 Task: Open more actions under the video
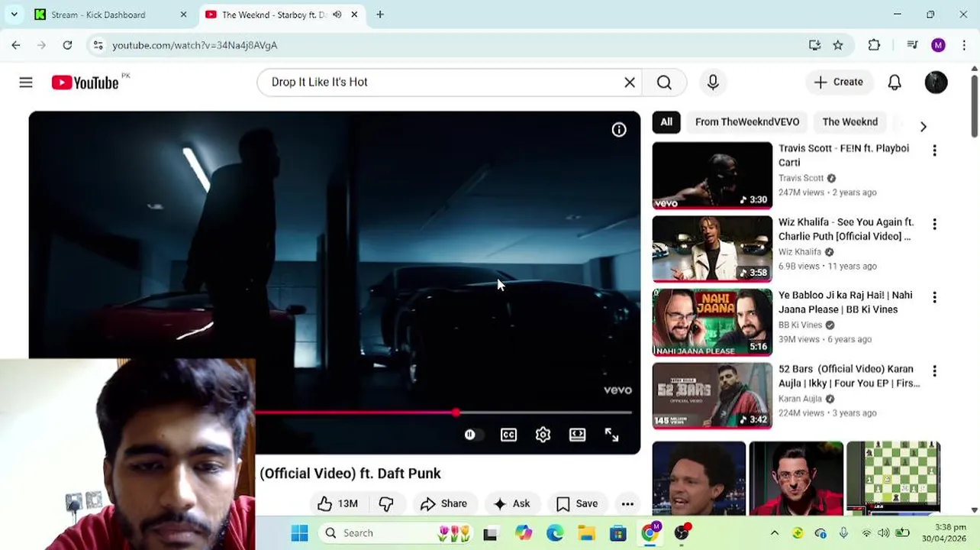point(627,503)
